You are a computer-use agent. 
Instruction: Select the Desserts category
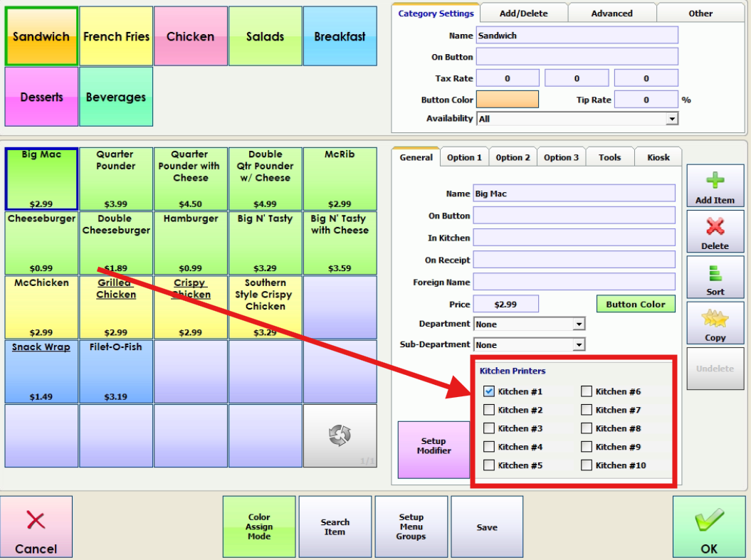pyautogui.click(x=41, y=97)
